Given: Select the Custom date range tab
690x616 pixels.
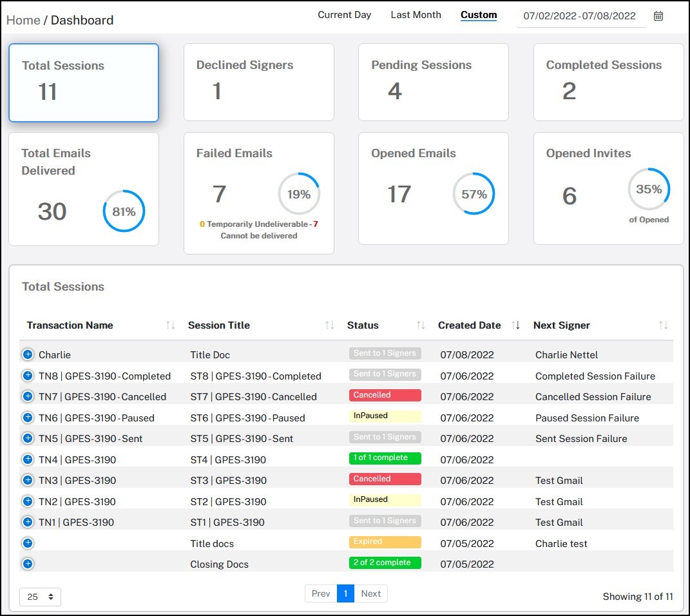Looking at the screenshot, I should tap(479, 15).
